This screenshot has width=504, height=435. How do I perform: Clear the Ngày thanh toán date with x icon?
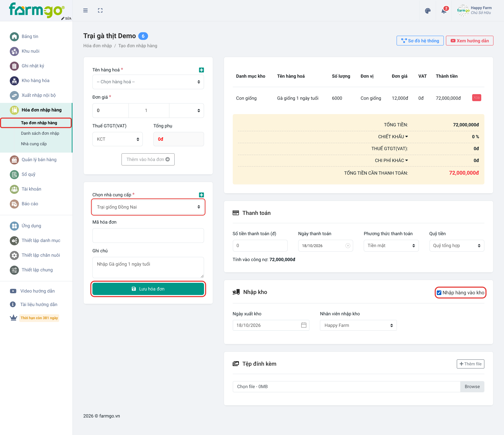pos(348,245)
